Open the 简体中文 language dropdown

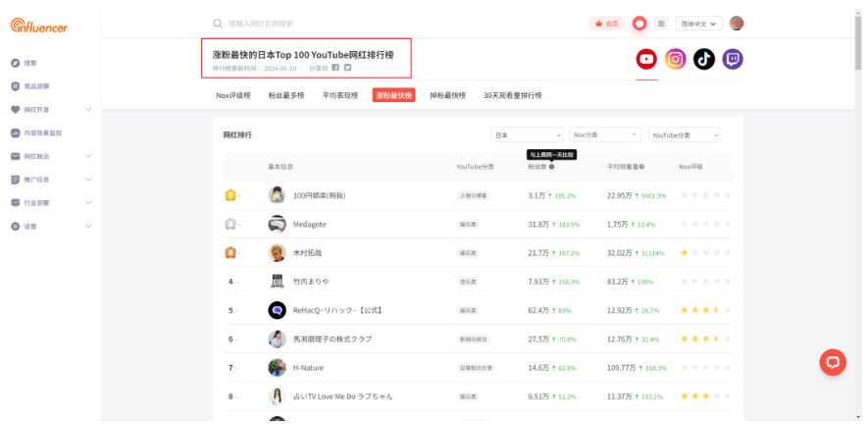click(698, 24)
